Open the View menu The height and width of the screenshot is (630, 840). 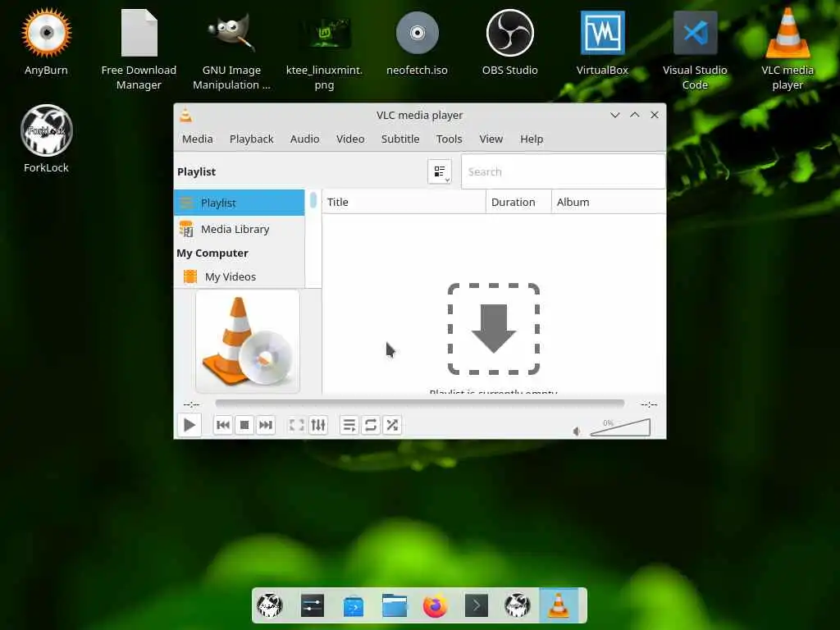(491, 139)
